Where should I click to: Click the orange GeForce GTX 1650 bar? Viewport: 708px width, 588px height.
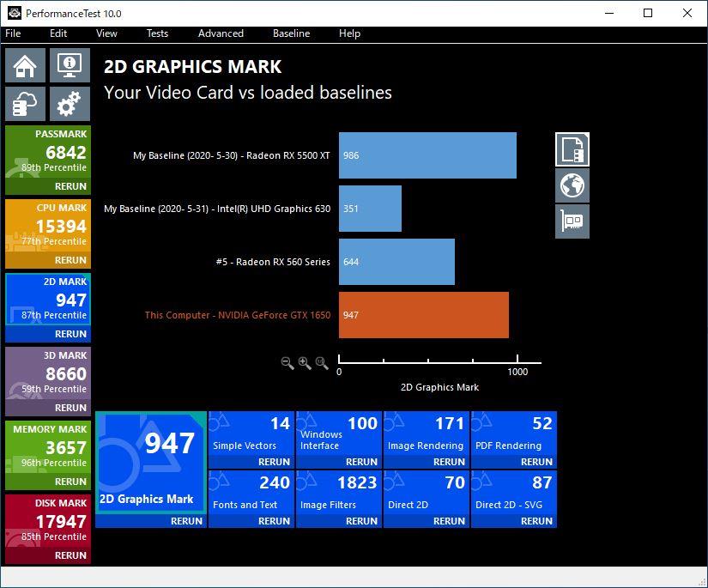point(424,315)
